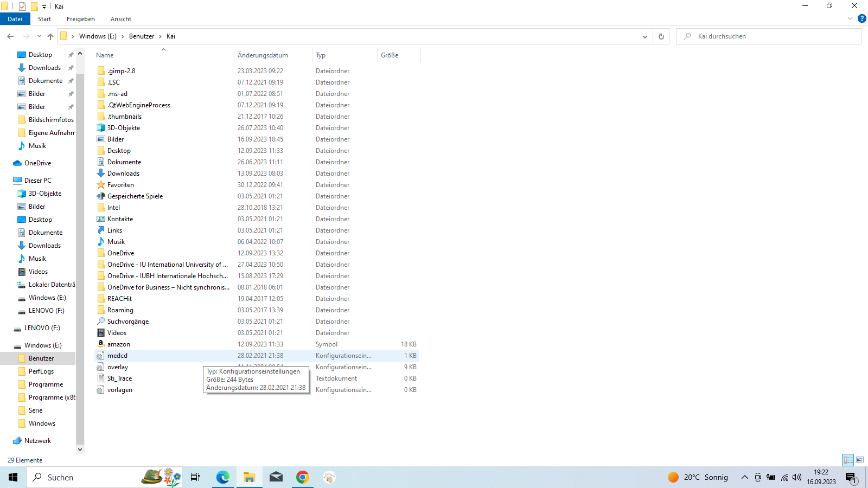Image resolution: width=868 pixels, height=488 pixels.
Task: Go up one folder level with up arrow
Action: coord(50,36)
